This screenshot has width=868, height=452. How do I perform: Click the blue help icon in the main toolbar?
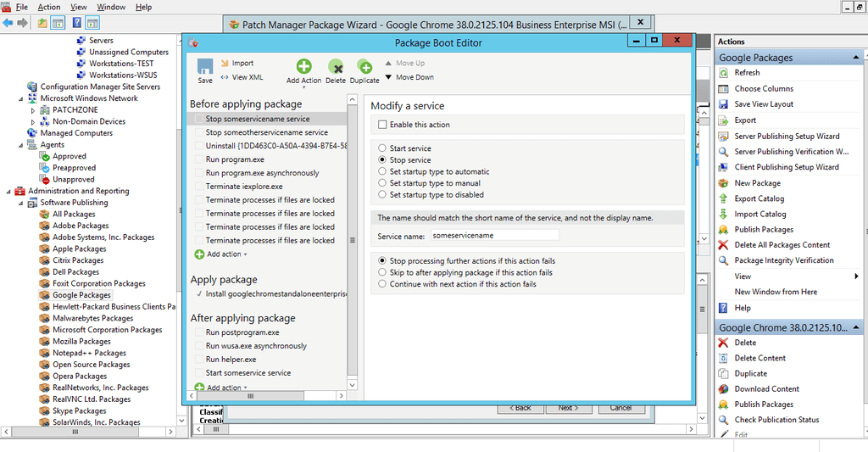point(77,23)
